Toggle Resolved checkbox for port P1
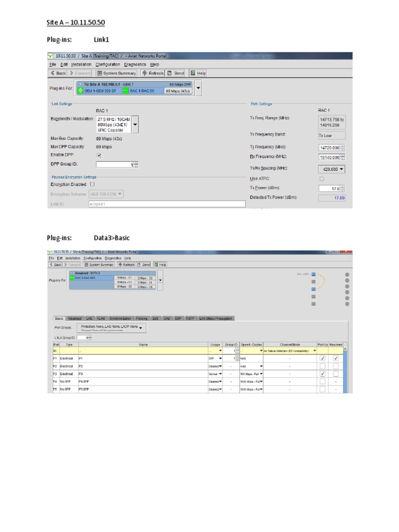This screenshot has width=399, height=532. pyautogui.click(x=336, y=358)
